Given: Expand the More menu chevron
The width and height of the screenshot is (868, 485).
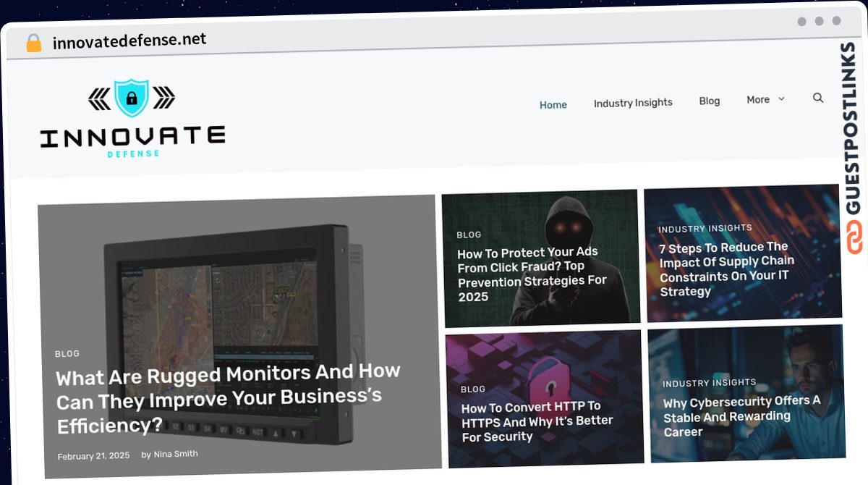Looking at the screenshot, I should (781, 99).
